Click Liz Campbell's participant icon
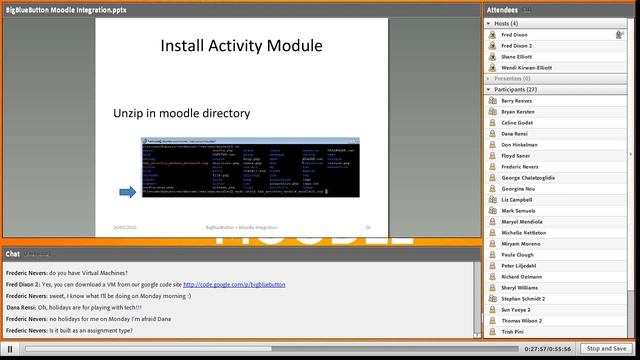Image resolution: width=640 pixels, height=360 pixels. pyautogui.click(x=493, y=200)
